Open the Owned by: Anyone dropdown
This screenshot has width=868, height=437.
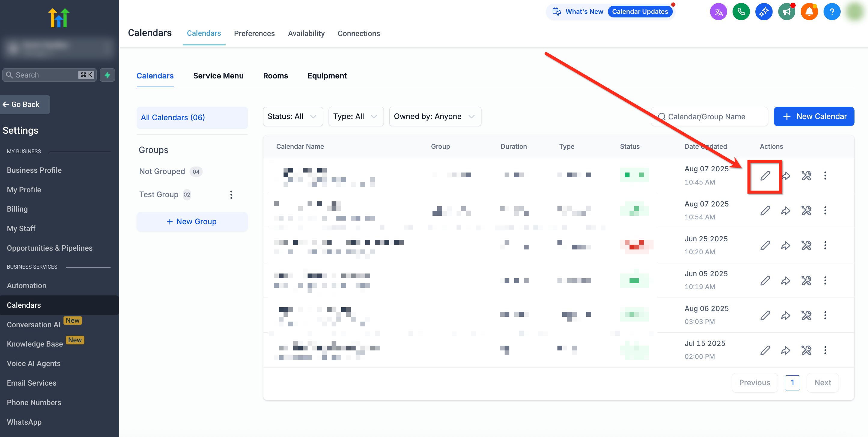435,116
